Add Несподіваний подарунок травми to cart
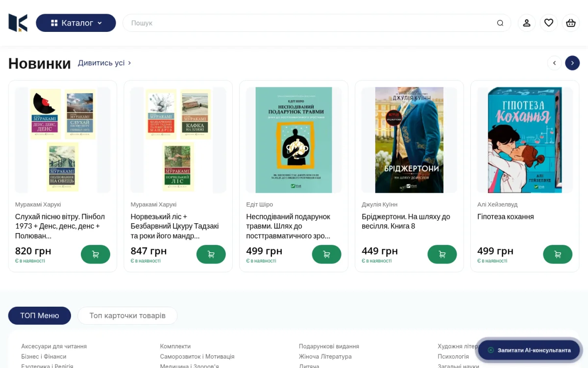 (327, 254)
